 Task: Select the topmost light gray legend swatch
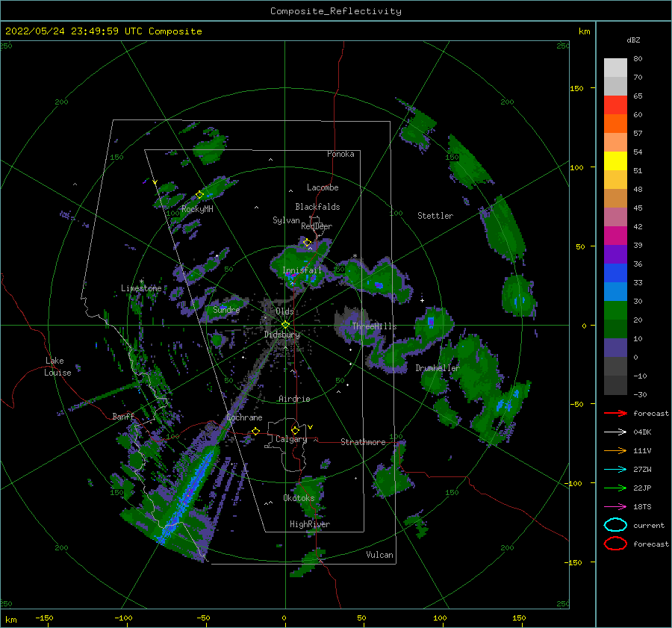point(615,67)
